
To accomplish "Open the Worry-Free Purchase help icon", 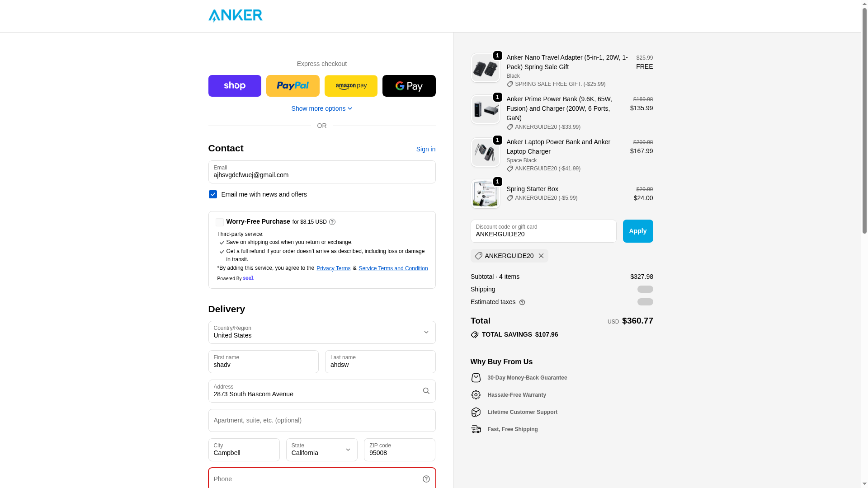I will coord(332,222).
